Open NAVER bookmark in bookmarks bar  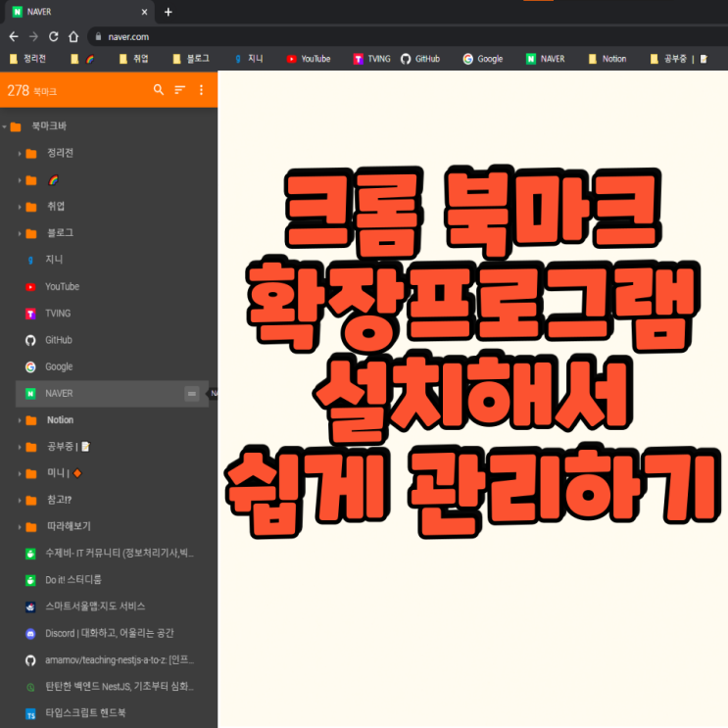tap(545, 59)
